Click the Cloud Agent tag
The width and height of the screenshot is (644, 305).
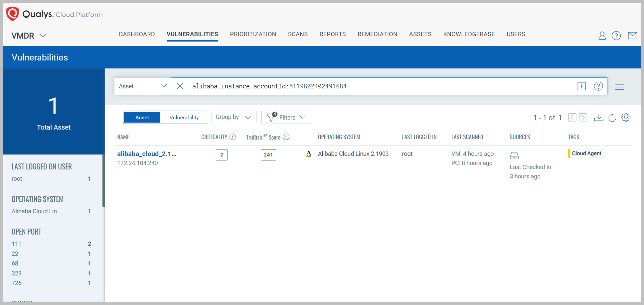[586, 153]
